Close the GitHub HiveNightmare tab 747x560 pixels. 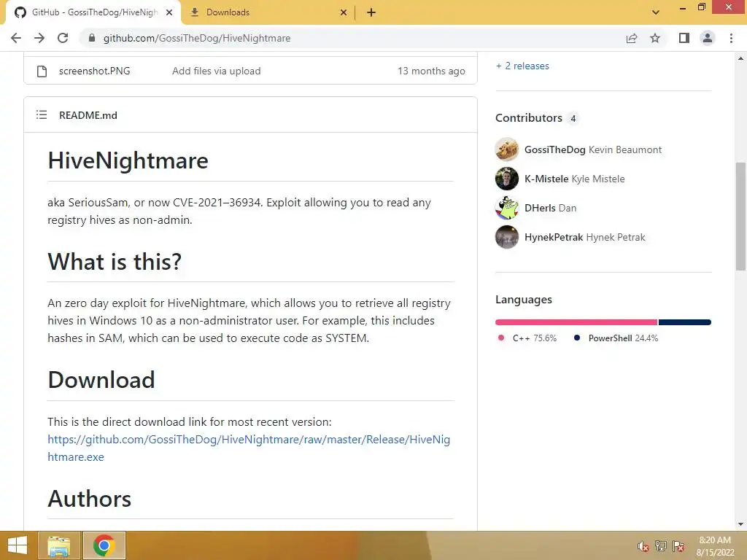click(169, 12)
